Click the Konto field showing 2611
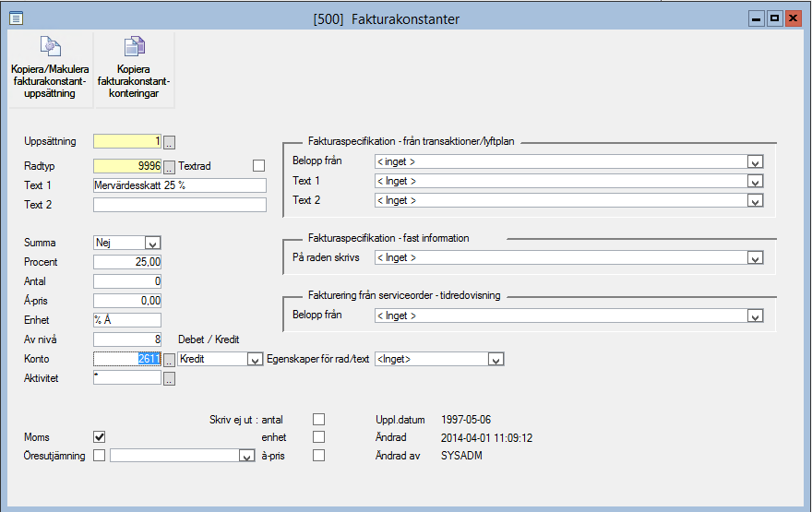This screenshot has width=812, height=512. tap(127, 359)
